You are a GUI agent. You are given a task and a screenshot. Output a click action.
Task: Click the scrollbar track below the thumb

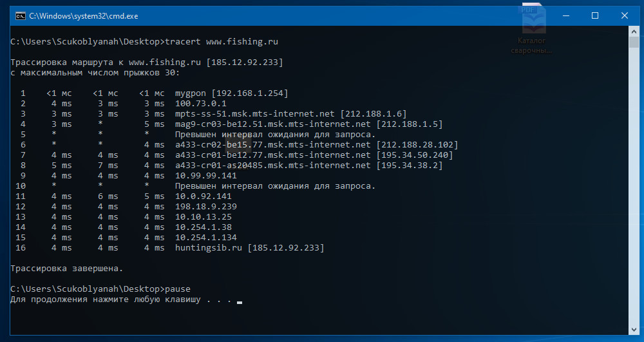coord(634,193)
